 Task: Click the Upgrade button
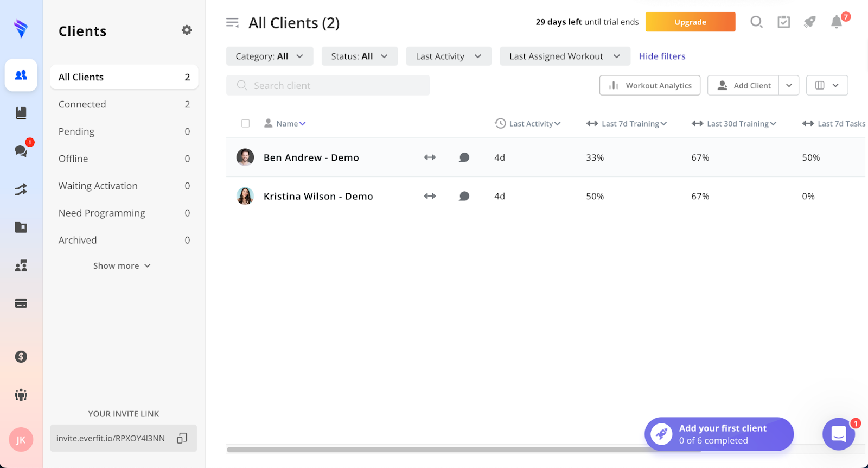tap(690, 22)
